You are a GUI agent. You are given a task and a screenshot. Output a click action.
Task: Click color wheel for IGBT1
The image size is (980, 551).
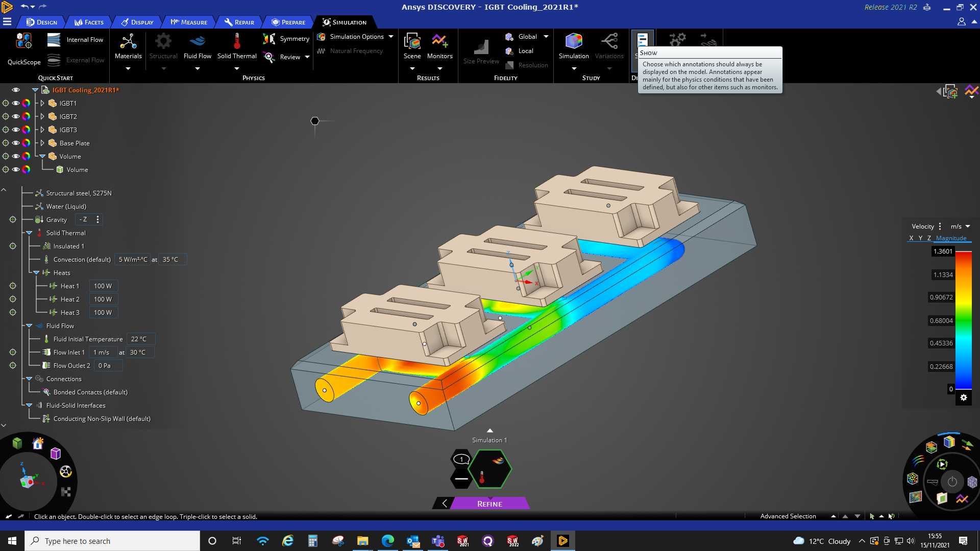[x=26, y=103]
